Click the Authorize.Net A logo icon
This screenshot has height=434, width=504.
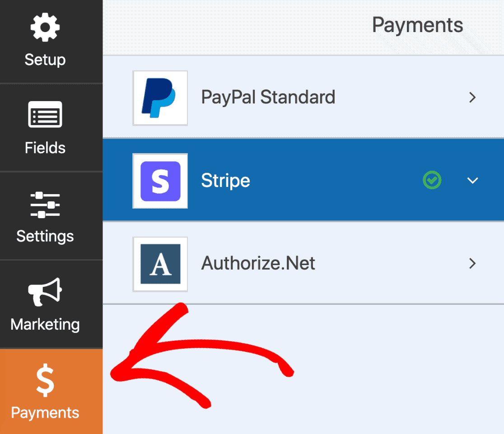[160, 264]
